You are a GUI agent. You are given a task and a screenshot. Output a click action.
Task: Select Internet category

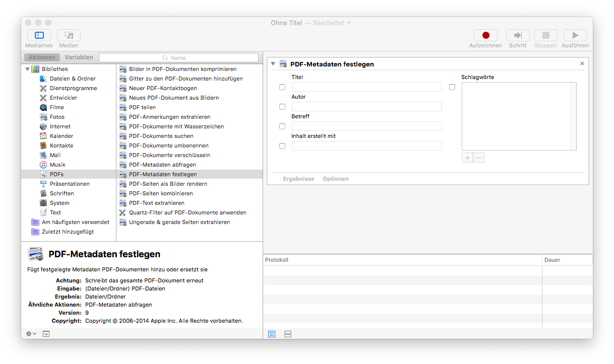[x=60, y=126]
